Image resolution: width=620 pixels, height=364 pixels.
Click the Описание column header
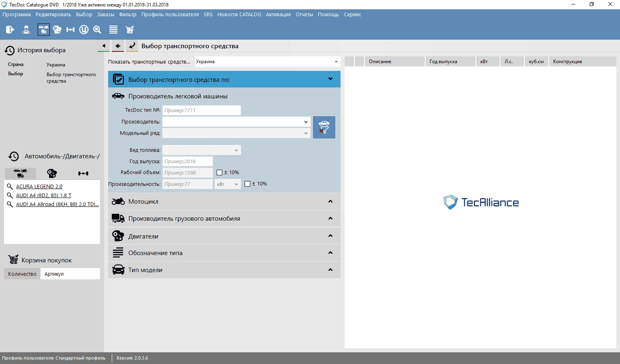[395, 62]
